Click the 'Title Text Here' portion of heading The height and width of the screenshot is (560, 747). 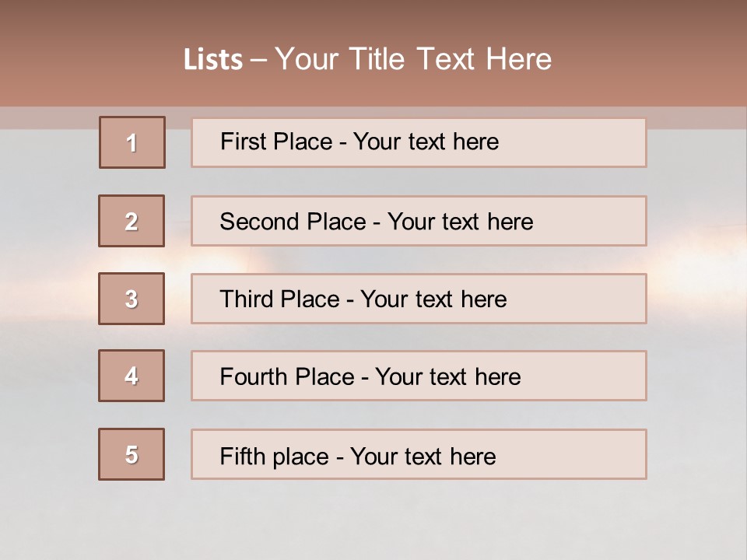click(x=451, y=59)
